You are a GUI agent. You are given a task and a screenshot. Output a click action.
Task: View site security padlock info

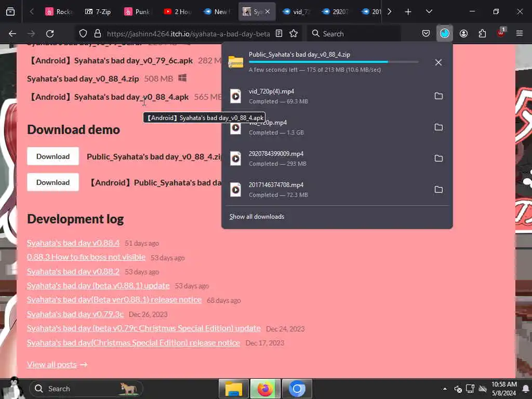98,34
